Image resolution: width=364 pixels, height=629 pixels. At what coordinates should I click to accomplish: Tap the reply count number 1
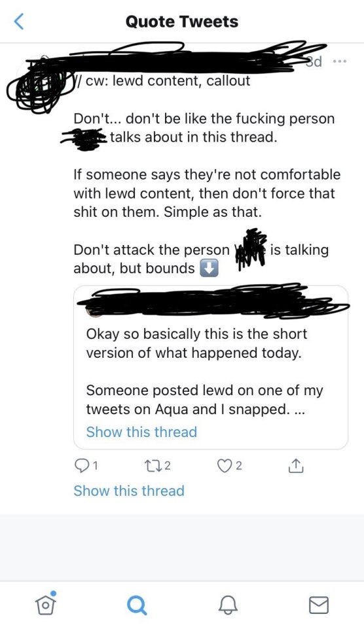click(94, 466)
